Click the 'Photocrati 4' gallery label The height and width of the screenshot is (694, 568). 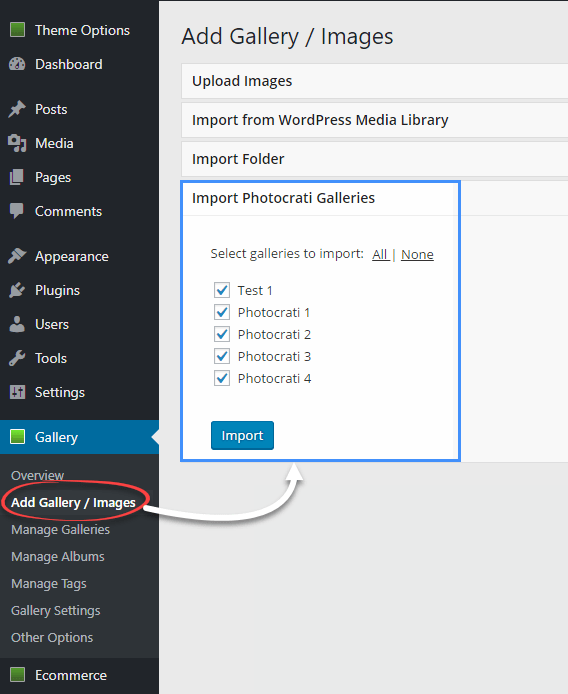(274, 378)
